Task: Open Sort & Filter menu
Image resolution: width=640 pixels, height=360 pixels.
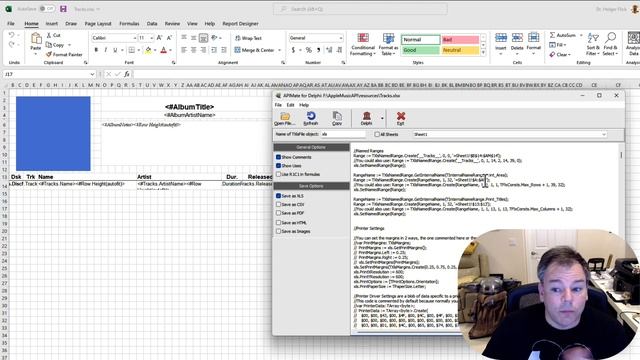Action: (593, 44)
